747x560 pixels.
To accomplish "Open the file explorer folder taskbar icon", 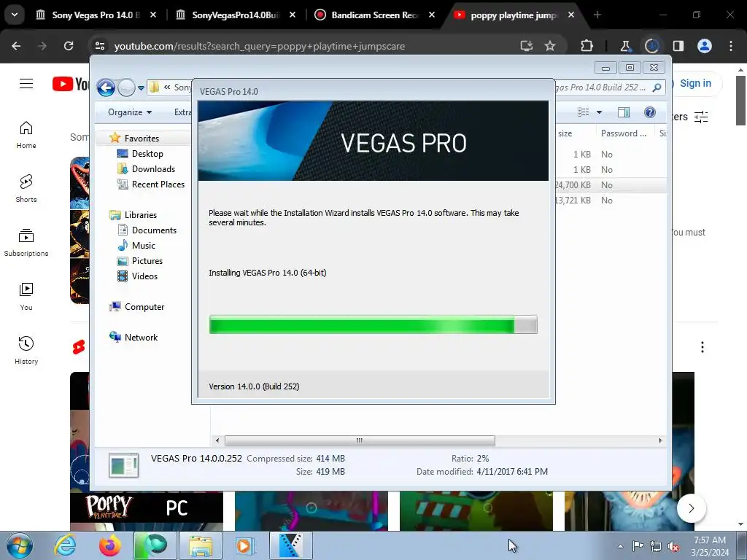I will [201, 545].
